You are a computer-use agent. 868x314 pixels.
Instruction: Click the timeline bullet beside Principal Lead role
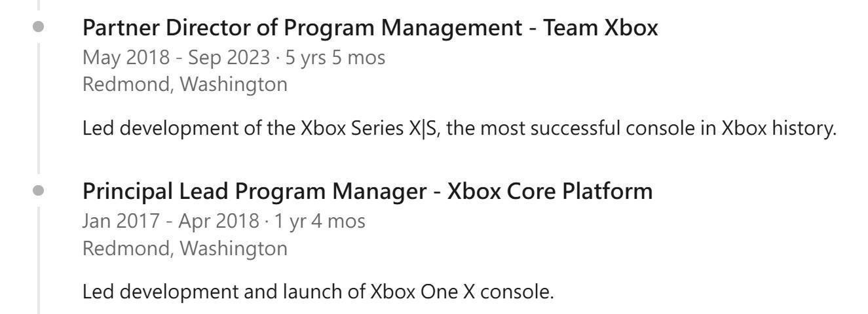click(x=39, y=192)
